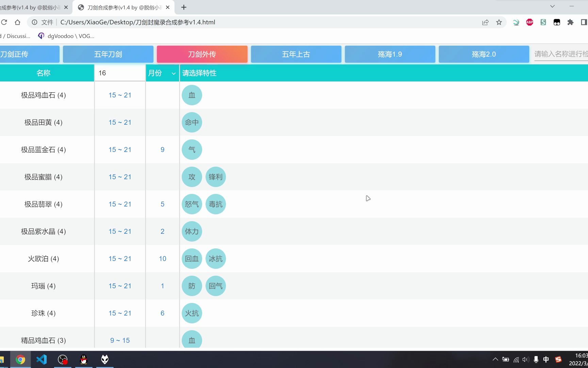Toggle the browser side panel icon

(584, 22)
